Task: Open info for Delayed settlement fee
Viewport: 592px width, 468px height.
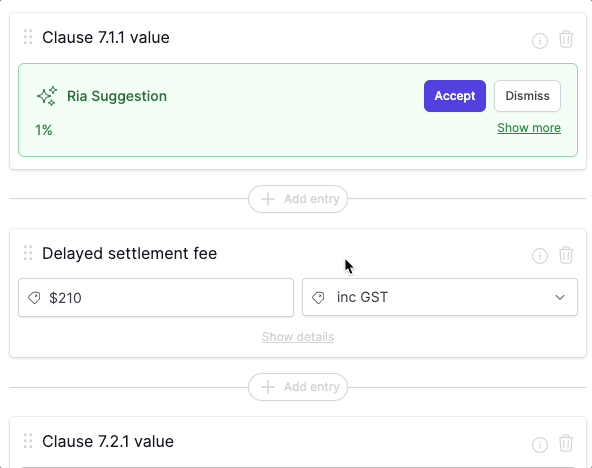Action: tap(540, 256)
